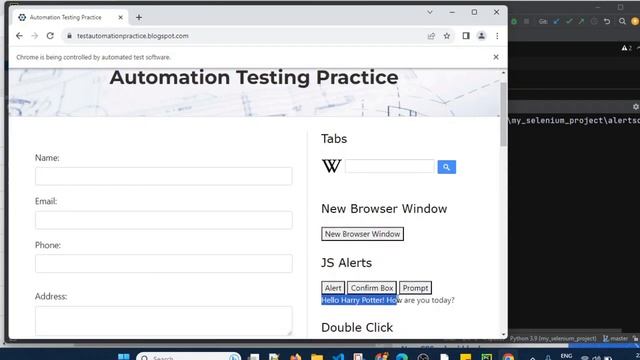The image size is (640, 360).
Task: Open Search Everywhere magnifier in PyCharm
Action: (x=622, y=21)
